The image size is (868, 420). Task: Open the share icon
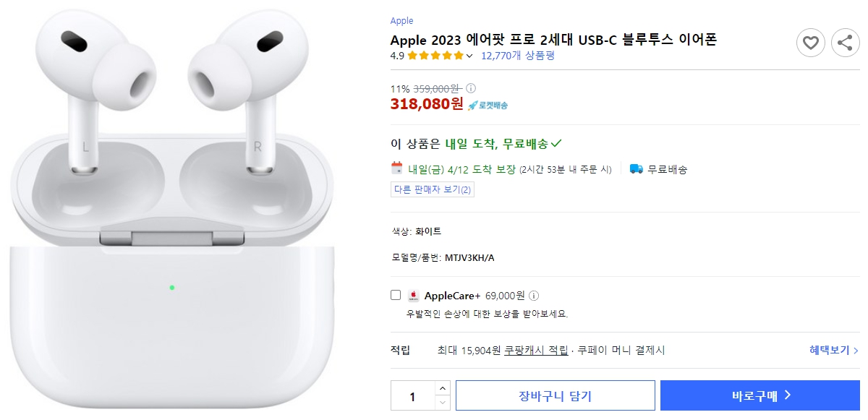pyautogui.click(x=845, y=43)
